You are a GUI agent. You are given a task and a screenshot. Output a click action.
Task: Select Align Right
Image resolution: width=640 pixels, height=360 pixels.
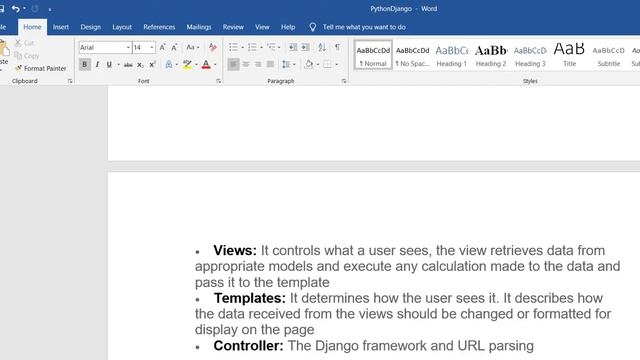pos(258,64)
